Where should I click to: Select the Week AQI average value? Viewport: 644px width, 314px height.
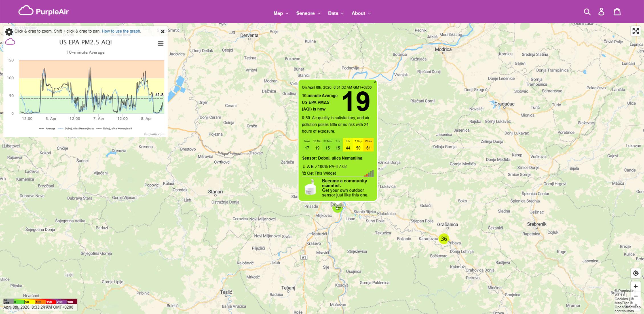point(368,148)
